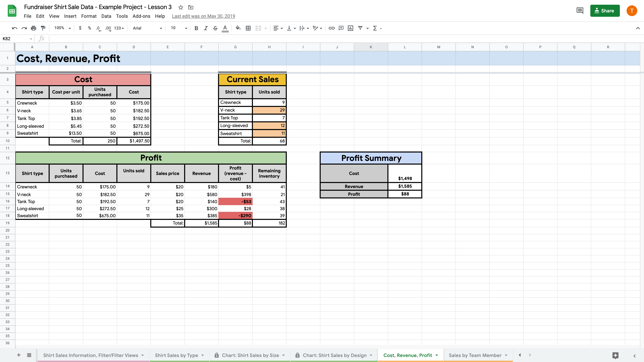644x362 pixels.
Task: Toggle bold formatting
Action: 196,28
